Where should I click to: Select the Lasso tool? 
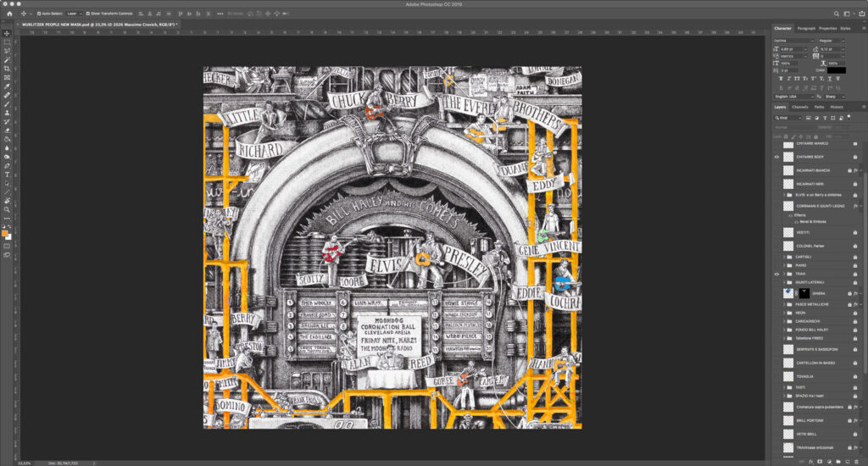pos(7,51)
